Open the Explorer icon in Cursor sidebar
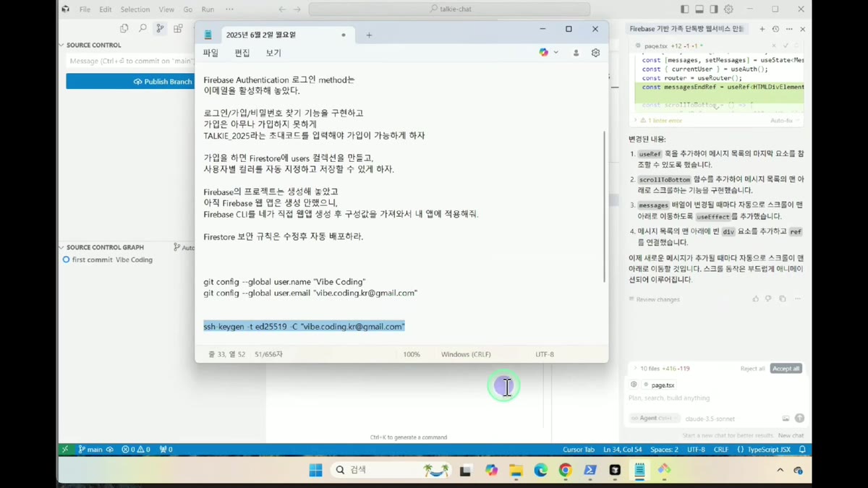Viewport: 868px width, 488px height. pyautogui.click(x=124, y=28)
